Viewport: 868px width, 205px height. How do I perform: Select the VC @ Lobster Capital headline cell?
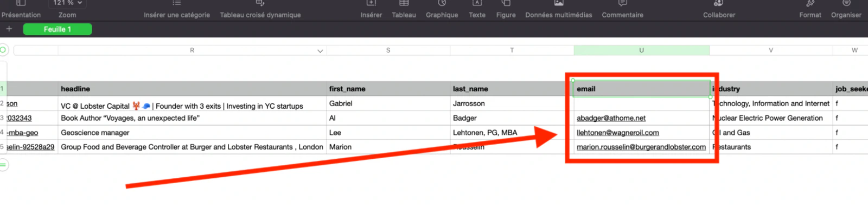point(192,103)
